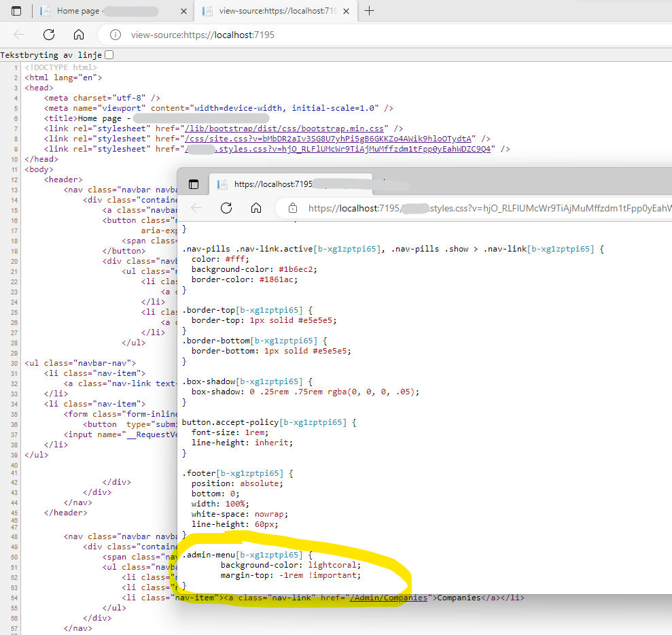Viewport: 672px width, 635px height.
Task: Click '<!DOCTYPE html>' on source line 1
Action: [61, 67]
